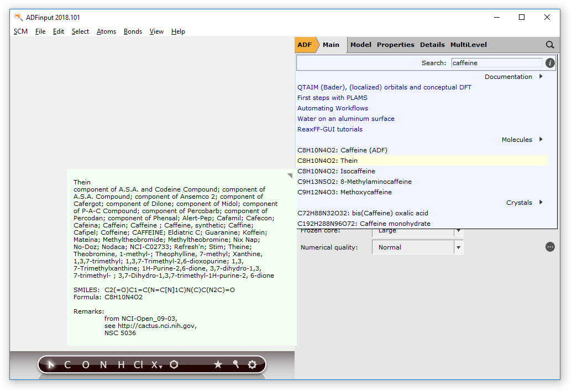Click the corner triangle of the info balloon
This screenshot has width=572, height=392.
[x=290, y=176]
